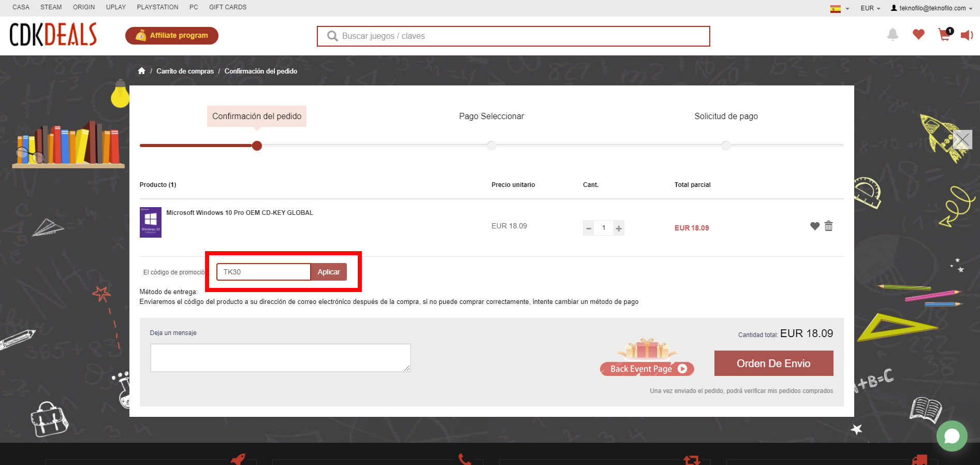The image size is (980, 465).
Task: Click the home icon in the breadcrumb
Action: coord(141,71)
